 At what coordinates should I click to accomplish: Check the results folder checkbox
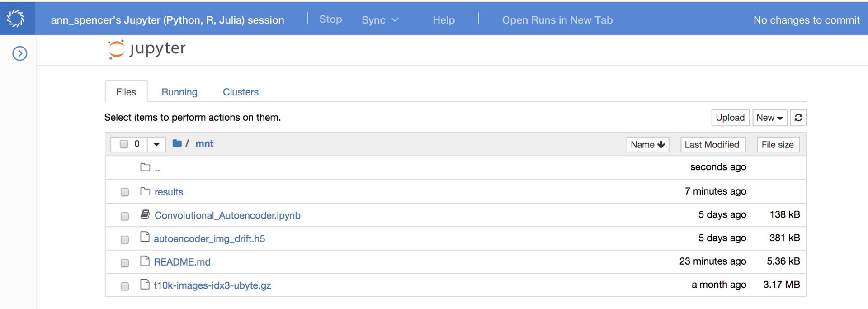[x=125, y=192]
